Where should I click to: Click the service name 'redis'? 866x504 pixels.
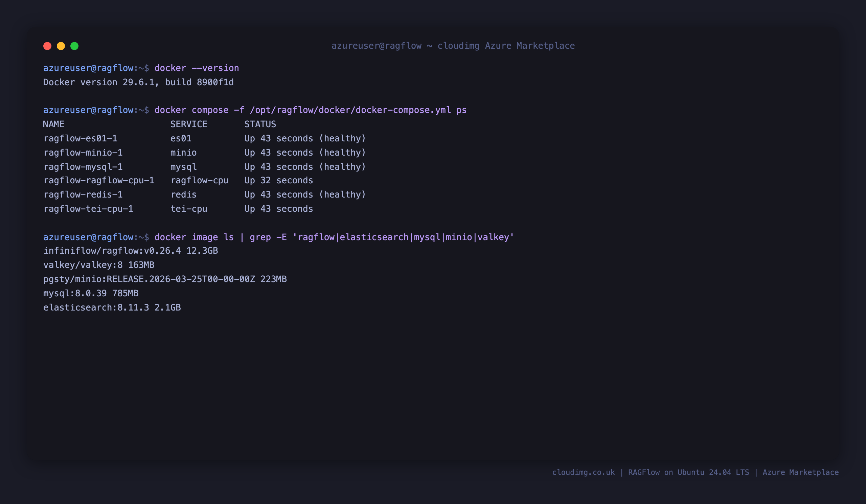click(x=183, y=194)
